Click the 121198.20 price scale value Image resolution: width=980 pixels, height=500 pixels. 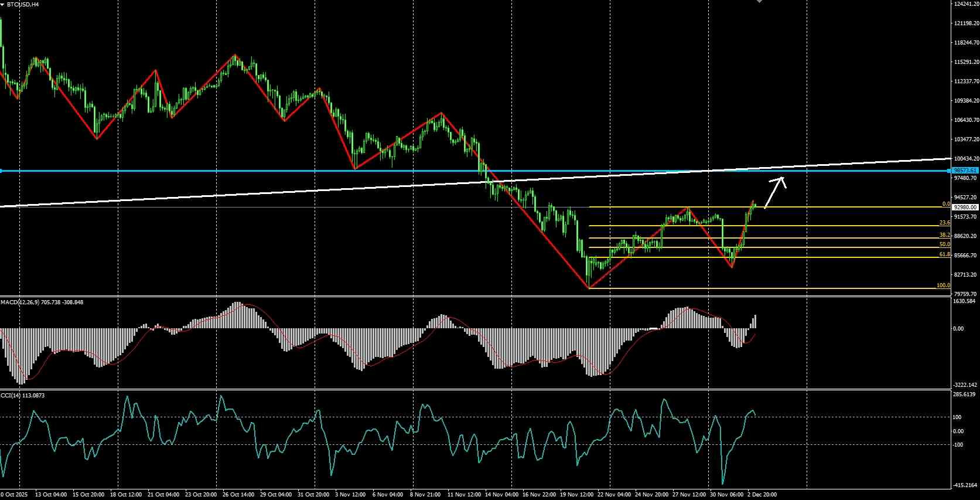point(966,23)
